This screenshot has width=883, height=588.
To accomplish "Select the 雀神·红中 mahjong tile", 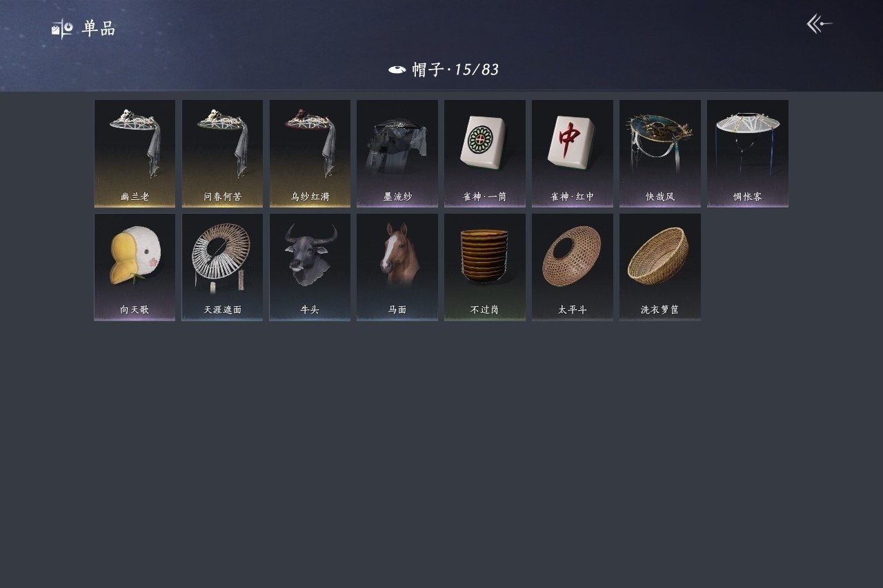I will [x=573, y=154].
